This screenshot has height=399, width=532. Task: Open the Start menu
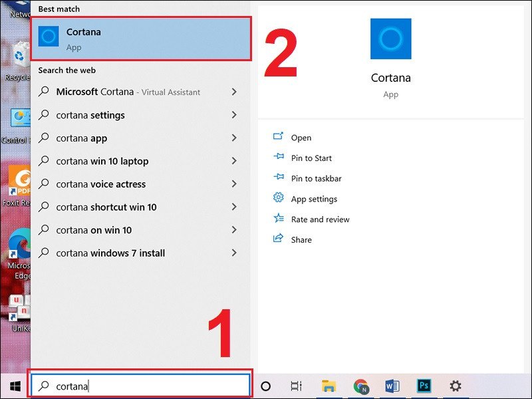click(x=15, y=386)
